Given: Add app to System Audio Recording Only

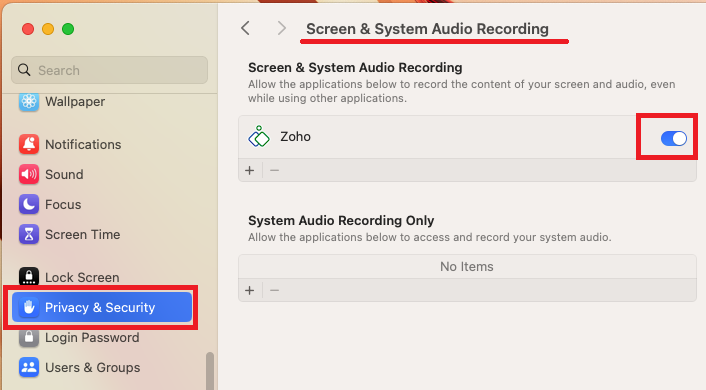Looking at the screenshot, I should pyautogui.click(x=250, y=290).
